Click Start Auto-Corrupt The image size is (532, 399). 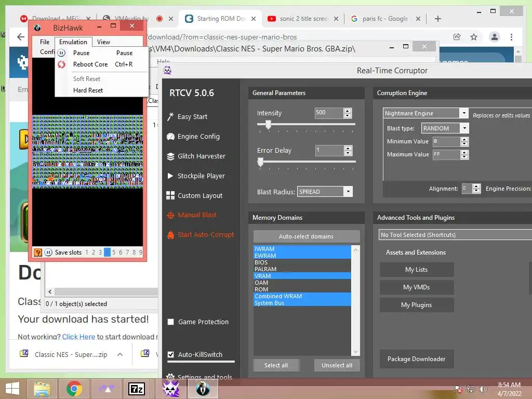click(x=200, y=234)
